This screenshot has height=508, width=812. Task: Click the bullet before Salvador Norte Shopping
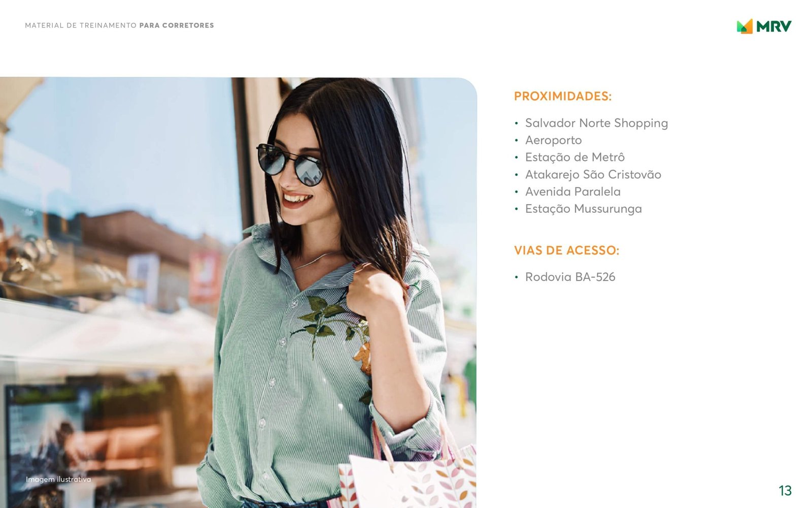click(516, 123)
